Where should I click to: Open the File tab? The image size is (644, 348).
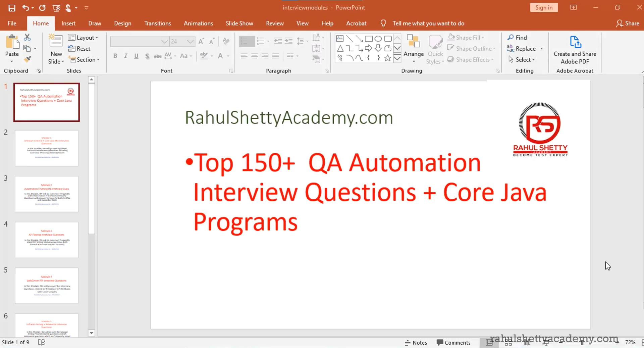click(12, 23)
